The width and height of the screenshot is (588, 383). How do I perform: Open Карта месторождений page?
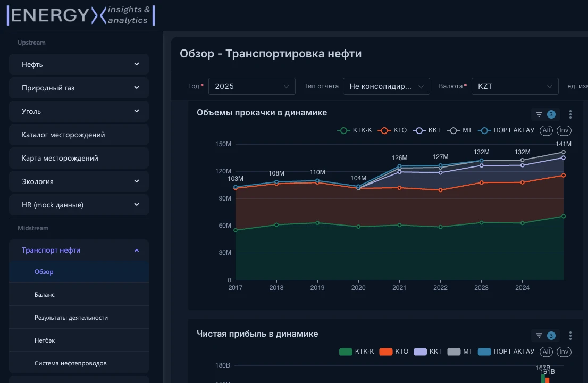pos(79,158)
